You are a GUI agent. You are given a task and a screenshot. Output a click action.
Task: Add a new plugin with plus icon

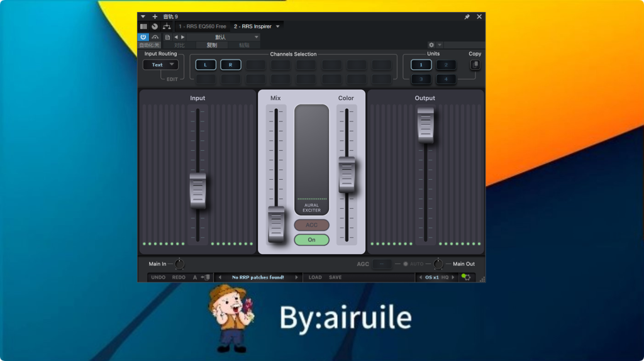(x=155, y=17)
